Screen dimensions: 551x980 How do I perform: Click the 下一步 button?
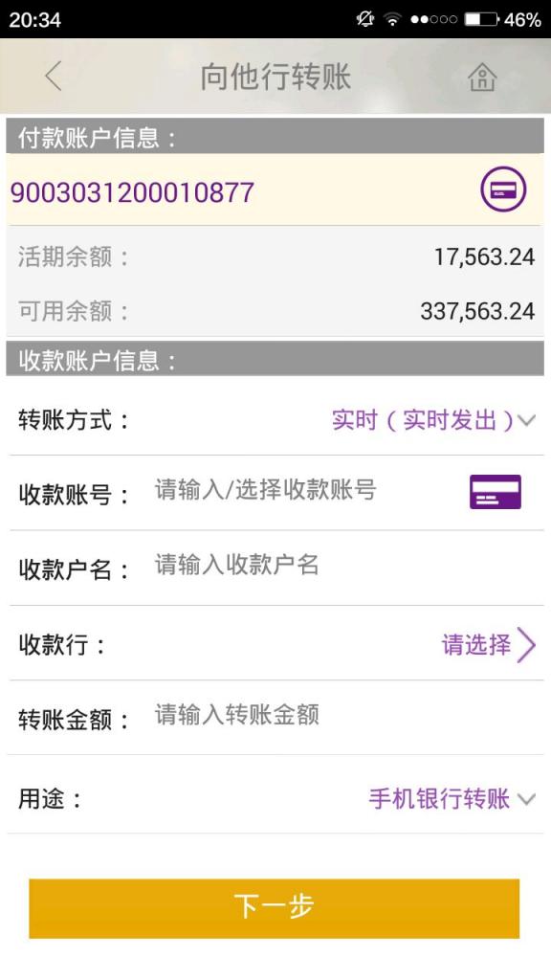(x=275, y=908)
